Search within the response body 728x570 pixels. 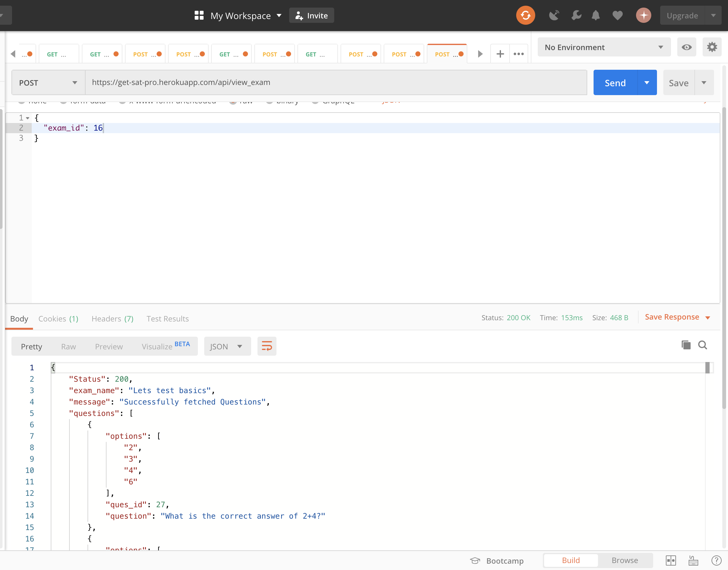point(703,345)
